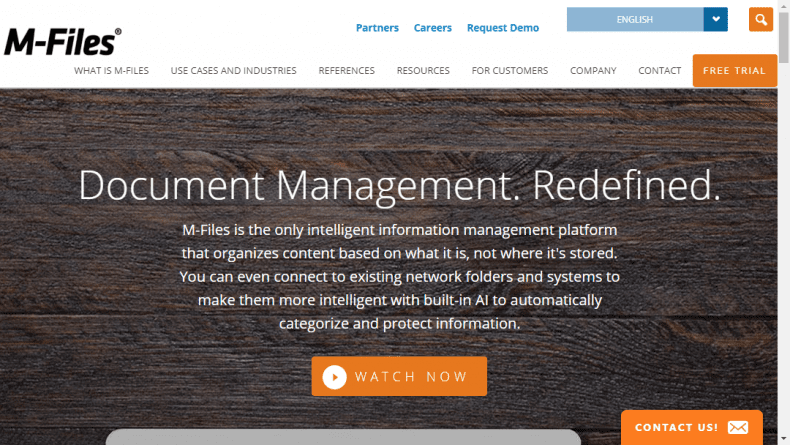
Task: Open search with the magnifier icon
Action: [x=761, y=19]
